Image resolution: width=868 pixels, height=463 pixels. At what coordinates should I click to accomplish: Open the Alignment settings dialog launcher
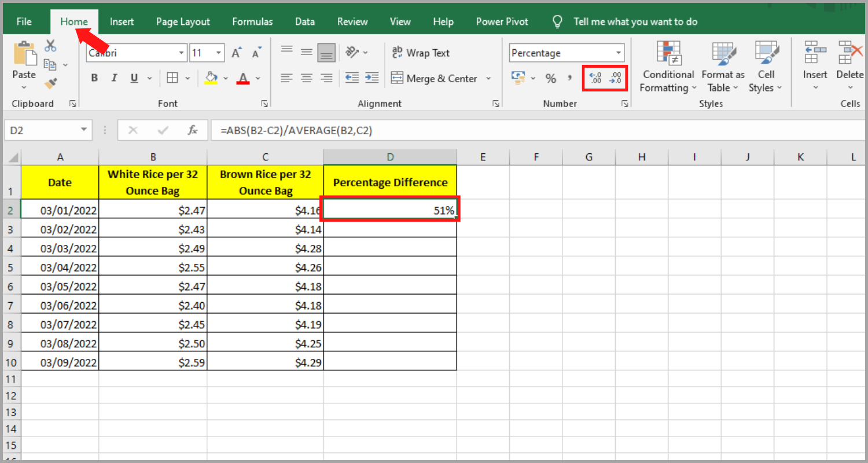[495, 103]
